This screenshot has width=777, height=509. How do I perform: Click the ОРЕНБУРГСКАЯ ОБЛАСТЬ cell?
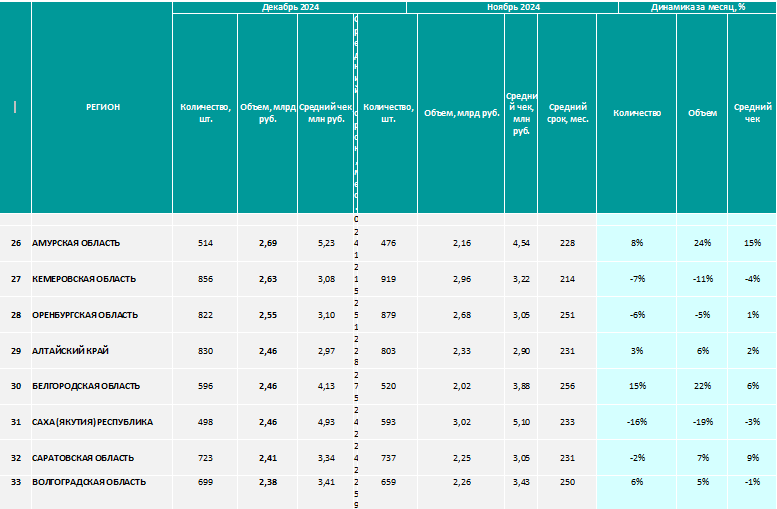[x=102, y=315]
